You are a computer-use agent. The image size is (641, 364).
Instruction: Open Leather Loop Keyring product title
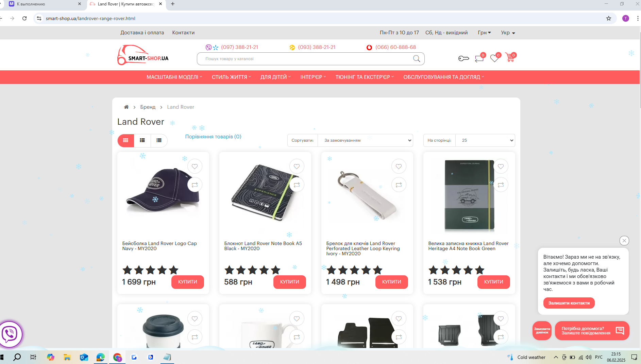363,248
